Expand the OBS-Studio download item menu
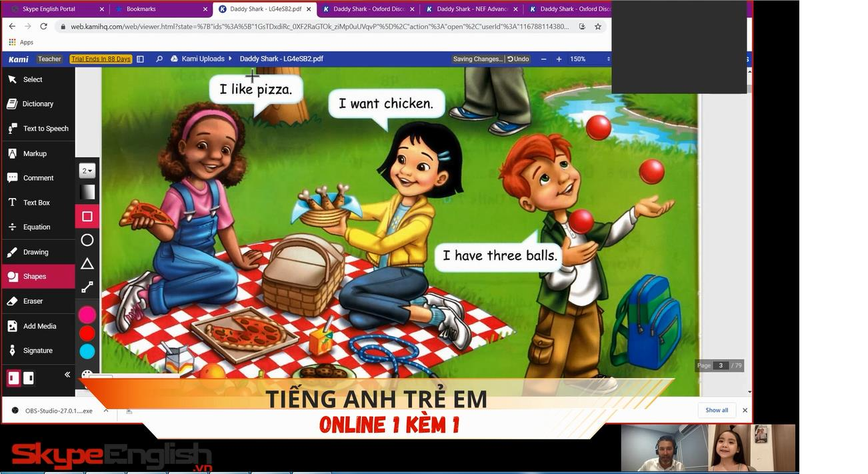868x474 pixels. point(105,411)
